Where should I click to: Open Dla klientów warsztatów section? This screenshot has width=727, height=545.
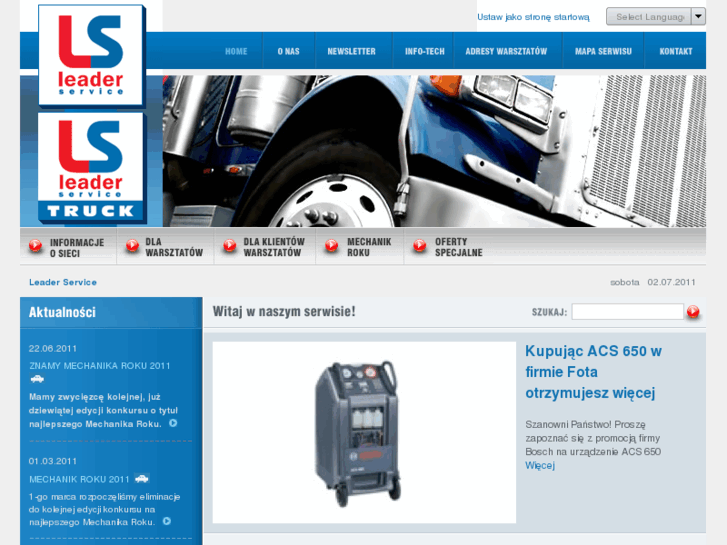[x=274, y=247]
